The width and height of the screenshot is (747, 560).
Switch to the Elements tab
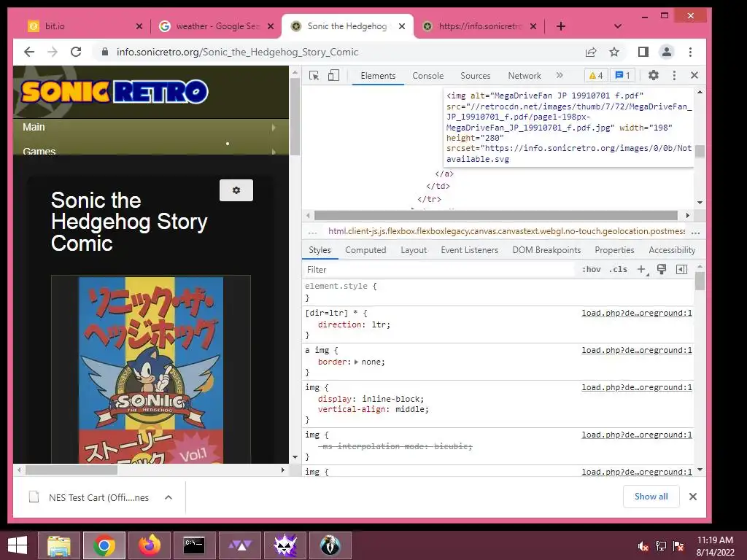pos(378,76)
